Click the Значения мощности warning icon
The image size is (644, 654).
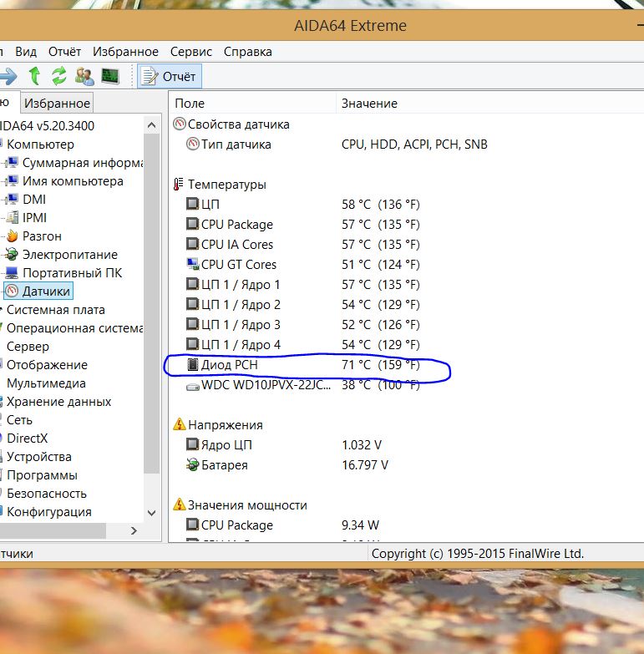(x=180, y=504)
